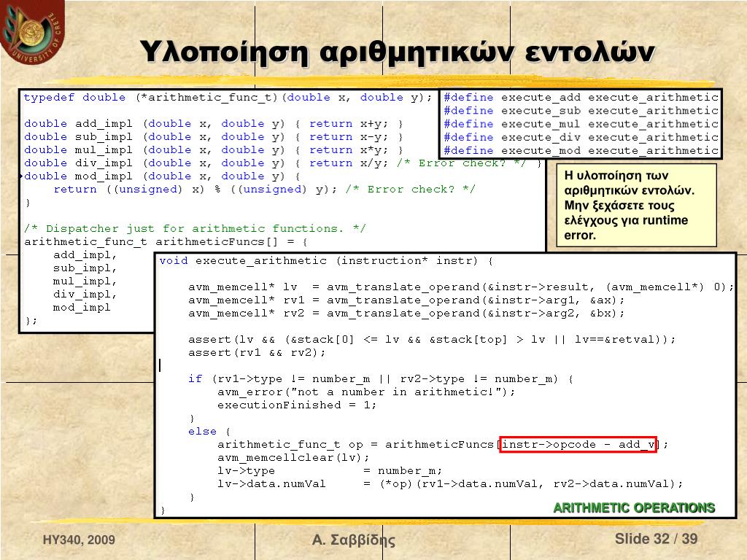Click 'mod_impl' in the dispatcher array
The image size is (747, 560).
[x=82, y=308]
